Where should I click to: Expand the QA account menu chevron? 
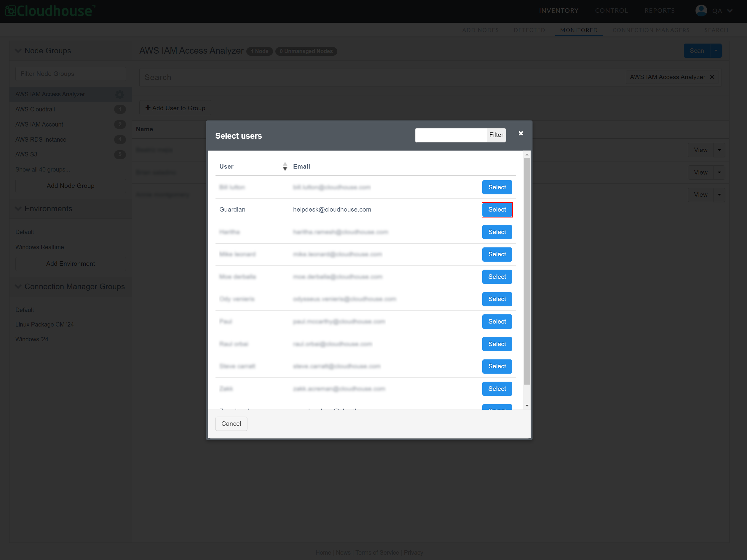click(x=730, y=11)
